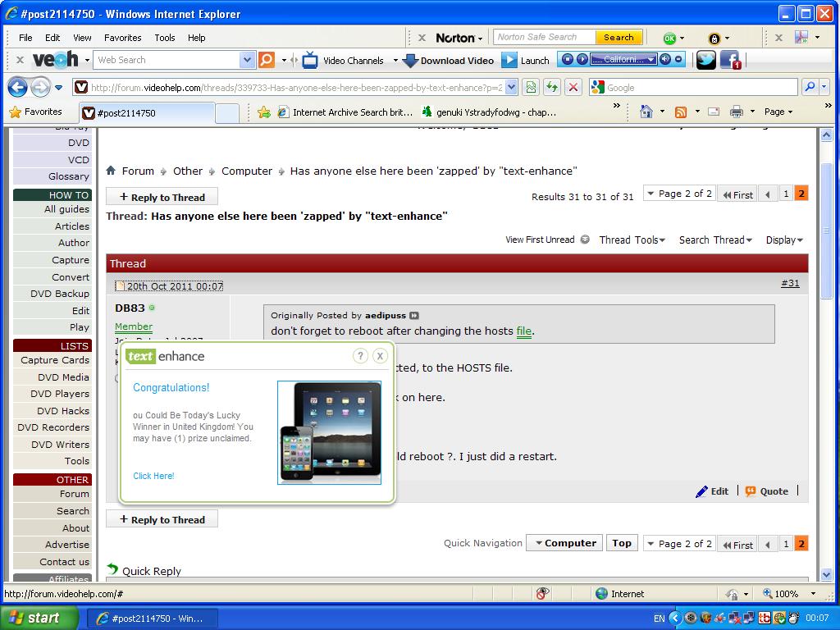Open the Search Thread dropdown
Viewport: 840px width, 630px height.
715,240
